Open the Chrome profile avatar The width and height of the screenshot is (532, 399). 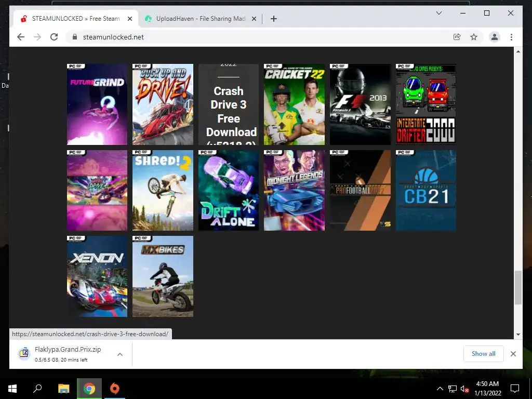pos(495,37)
